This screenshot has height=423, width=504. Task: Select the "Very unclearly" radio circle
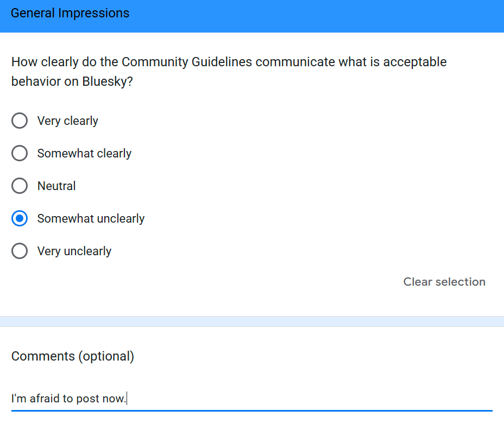pyautogui.click(x=20, y=251)
